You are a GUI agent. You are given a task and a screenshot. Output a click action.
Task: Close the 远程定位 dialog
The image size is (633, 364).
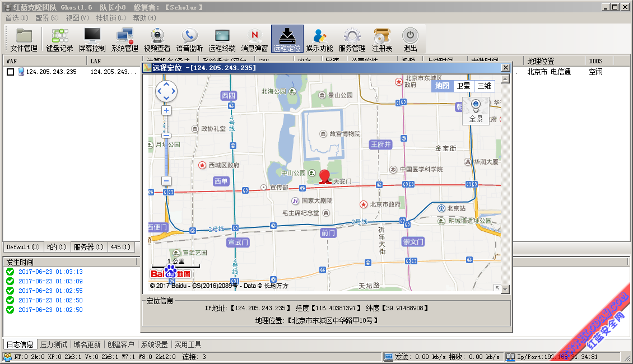click(x=505, y=68)
